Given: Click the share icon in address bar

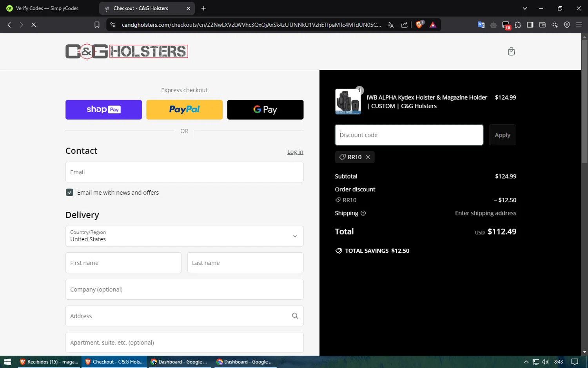Looking at the screenshot, I should [404, 25].
